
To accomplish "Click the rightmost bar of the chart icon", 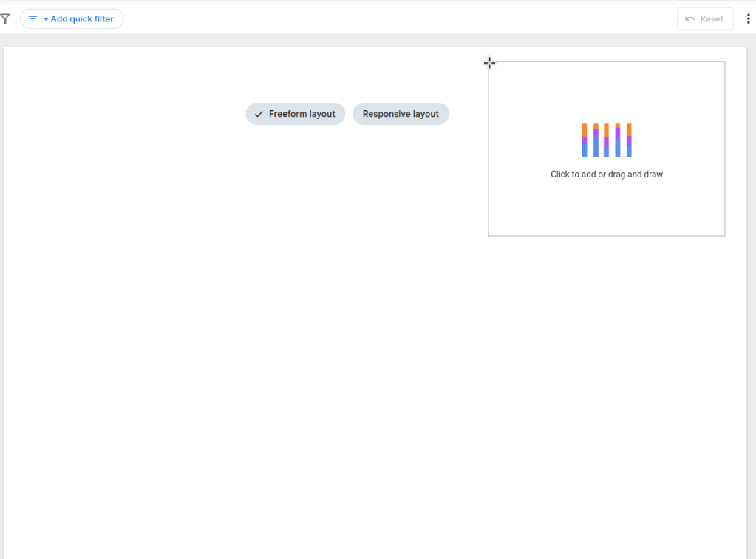I will click(629, 140).
